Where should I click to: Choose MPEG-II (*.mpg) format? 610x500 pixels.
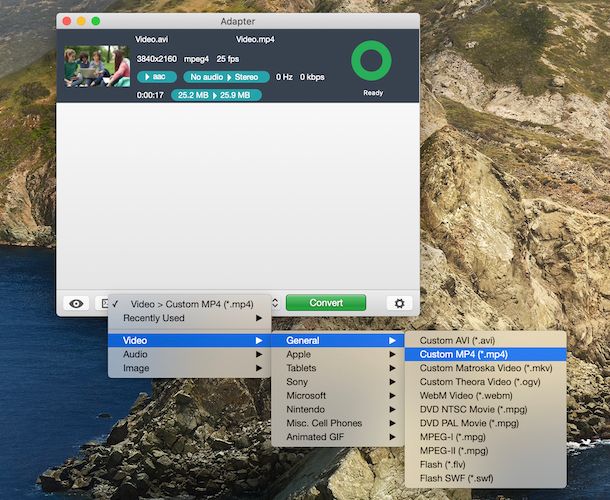point(486,451)
